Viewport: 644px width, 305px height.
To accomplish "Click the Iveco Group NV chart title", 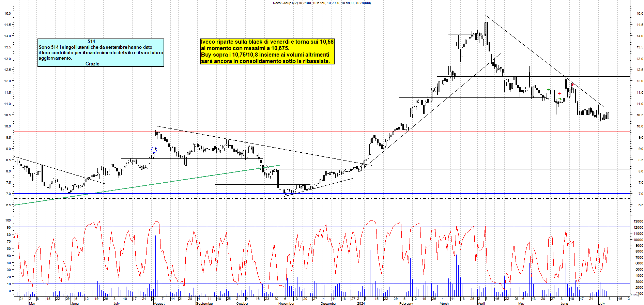I will click(322, 3).
